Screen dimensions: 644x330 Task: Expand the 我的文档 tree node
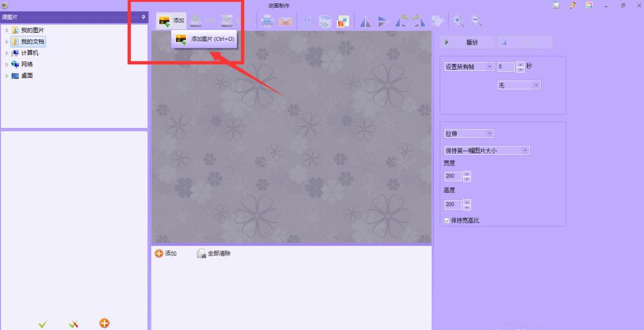click(x=6, y=42)
